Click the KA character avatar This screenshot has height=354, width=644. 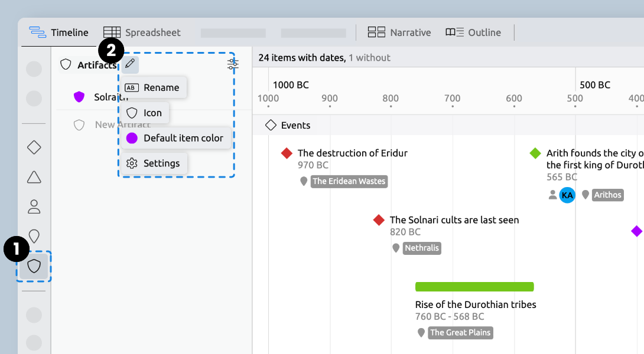(567, 195)
